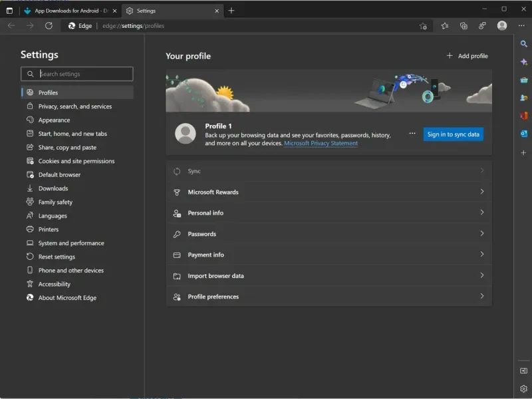Close the Settings tab
Screen dimensions: 532x399
tap(217, 11)
